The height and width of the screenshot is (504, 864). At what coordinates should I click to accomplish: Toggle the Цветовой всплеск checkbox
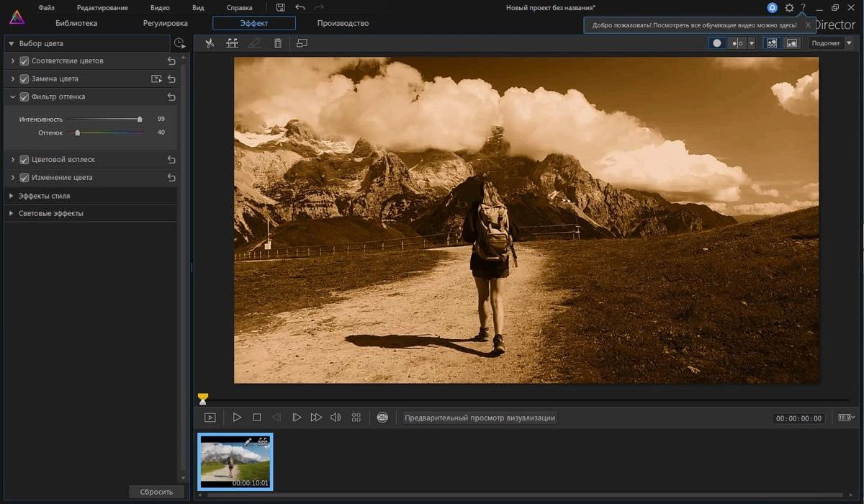pyautogui.click(x=24, y=160)
